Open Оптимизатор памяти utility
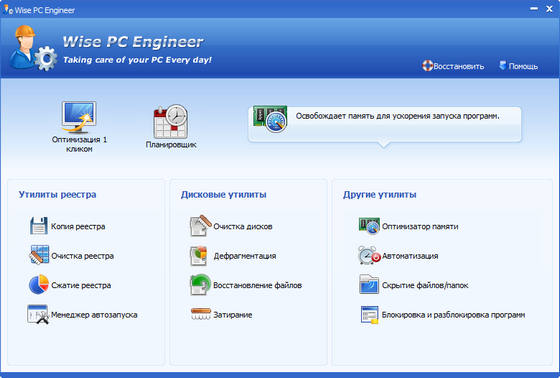Screen dimensions: 560x378 point(420,227)
